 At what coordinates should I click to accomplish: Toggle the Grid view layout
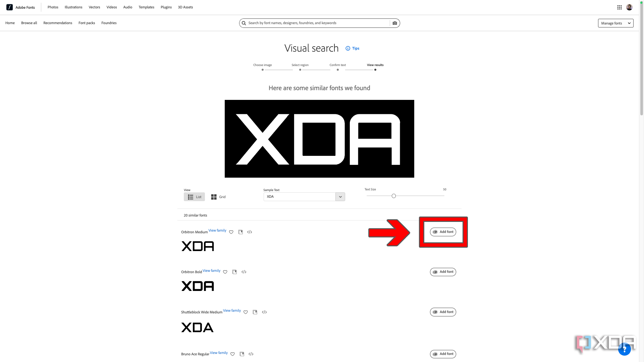click(218, 197)
